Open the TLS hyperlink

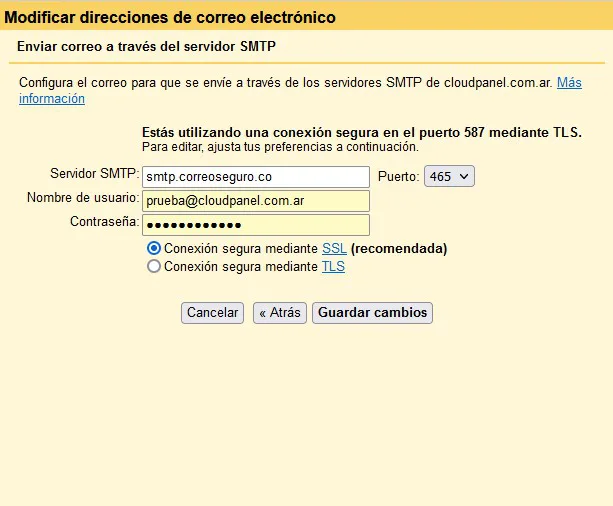pyautogui.click(x=333, y=267)
